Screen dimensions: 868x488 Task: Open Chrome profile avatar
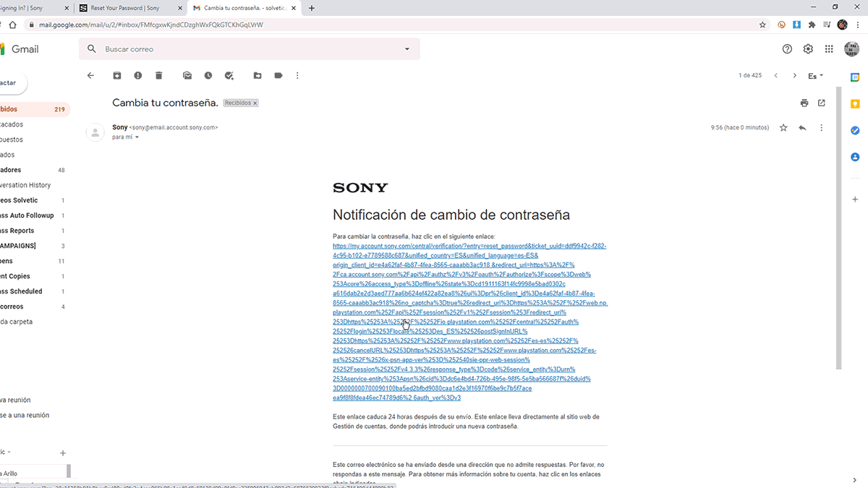[843, 25]
